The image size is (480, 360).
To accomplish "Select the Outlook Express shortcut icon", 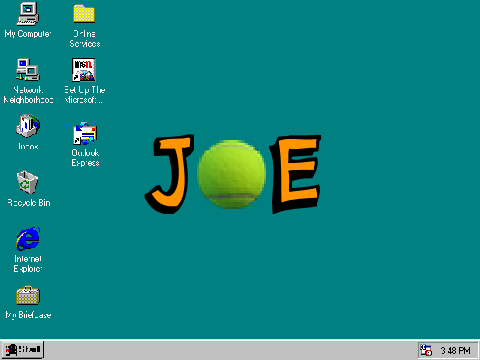I will tap(85, 133).
